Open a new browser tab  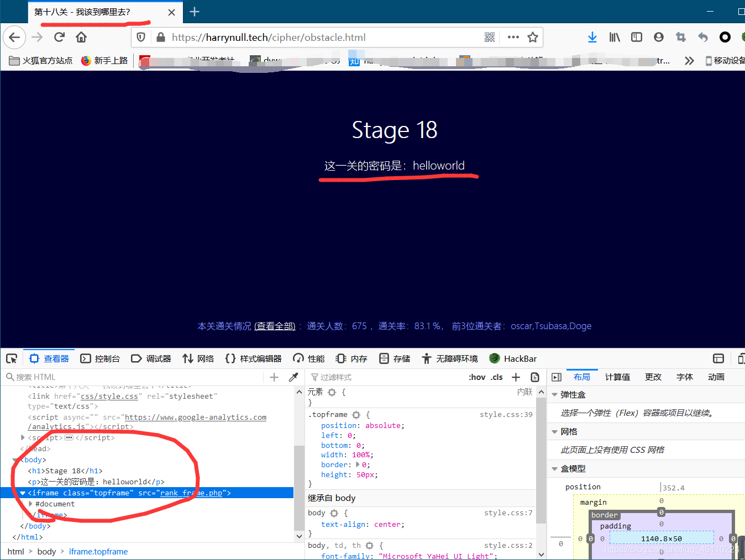195,12
